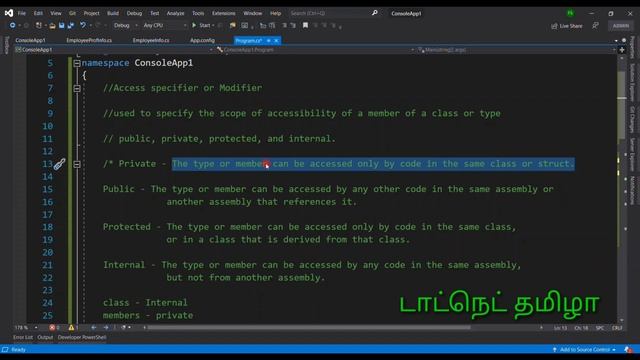Open the tab list overflow dropdown
Viewport: 640px width, 360px height.
click(x=616, y=40)
